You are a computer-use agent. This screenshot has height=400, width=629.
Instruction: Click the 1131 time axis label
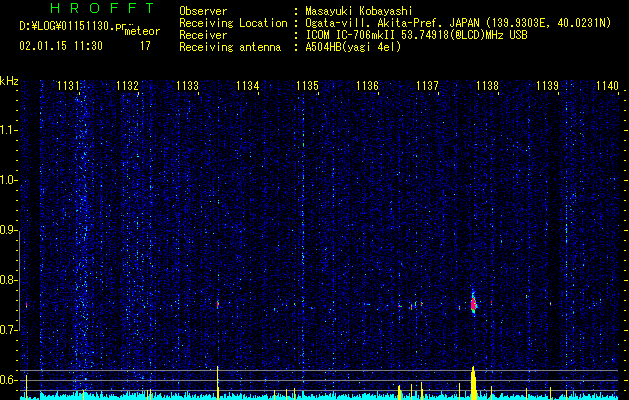[68, 85]
